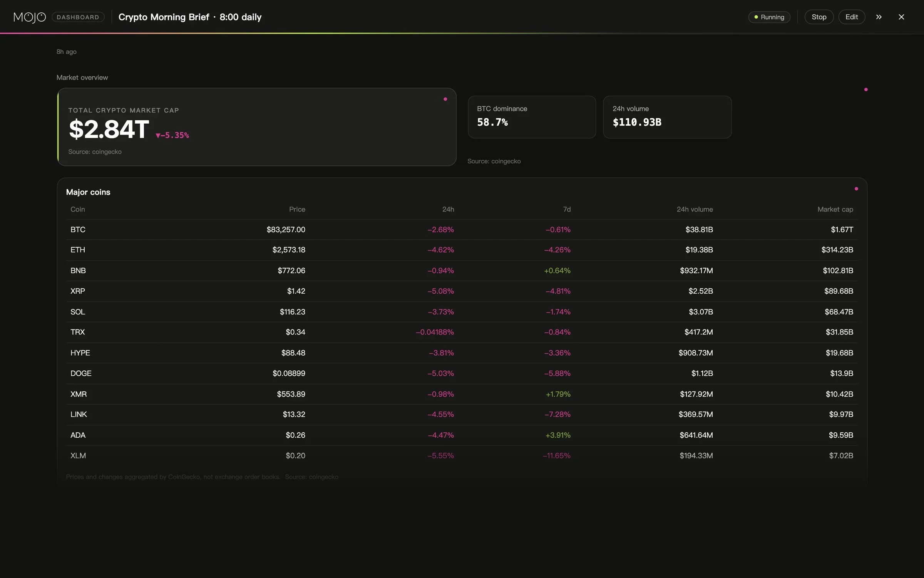Close the brief with the X icon

point(901,17)
